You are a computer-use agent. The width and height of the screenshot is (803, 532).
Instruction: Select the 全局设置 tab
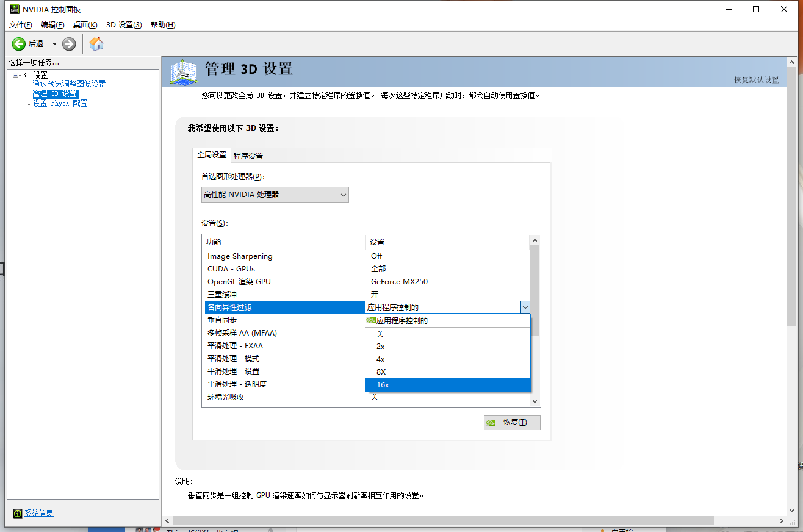click(x=212, y=155)
